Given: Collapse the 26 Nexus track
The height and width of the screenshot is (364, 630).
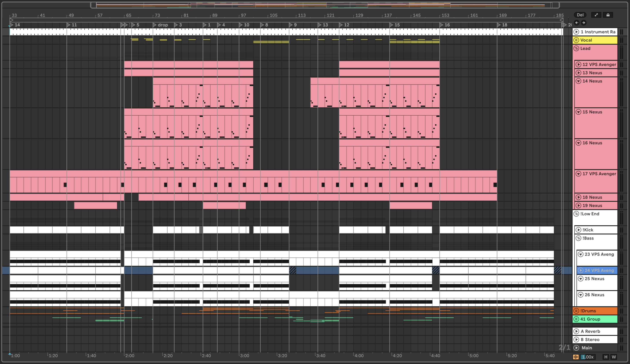Looking at the screenshot, I should coord(581,295).
